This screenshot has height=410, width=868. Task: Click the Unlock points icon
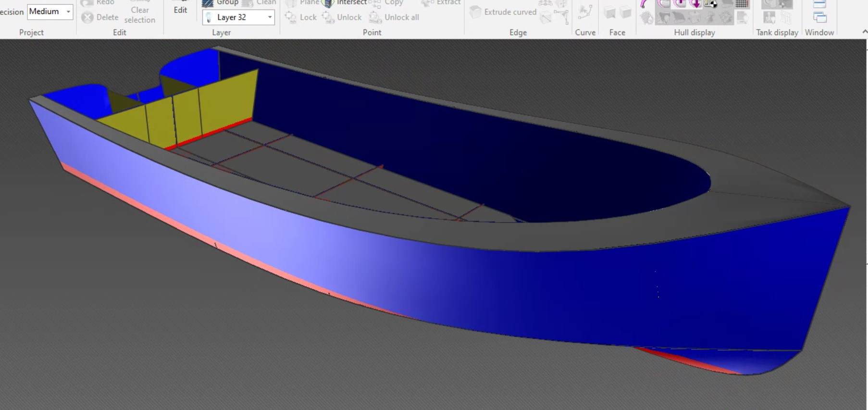click(x=328, y=18)
